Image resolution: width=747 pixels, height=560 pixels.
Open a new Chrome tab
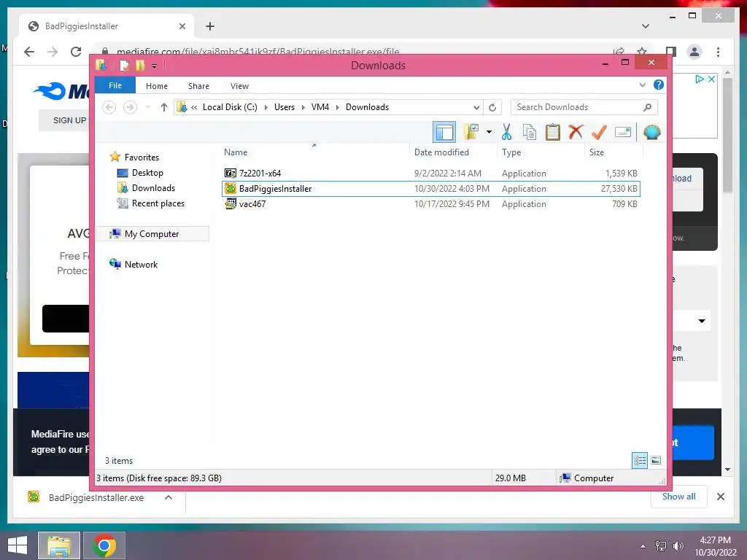[209, 26]
